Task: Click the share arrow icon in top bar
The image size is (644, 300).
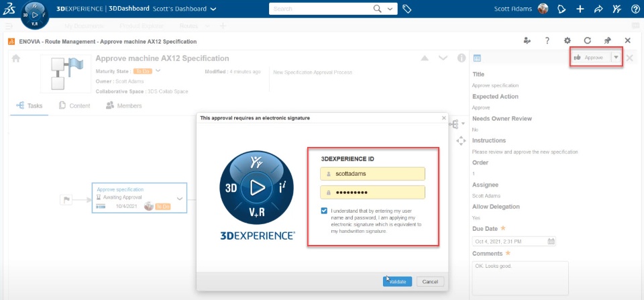Action: (x=598, y=9)
